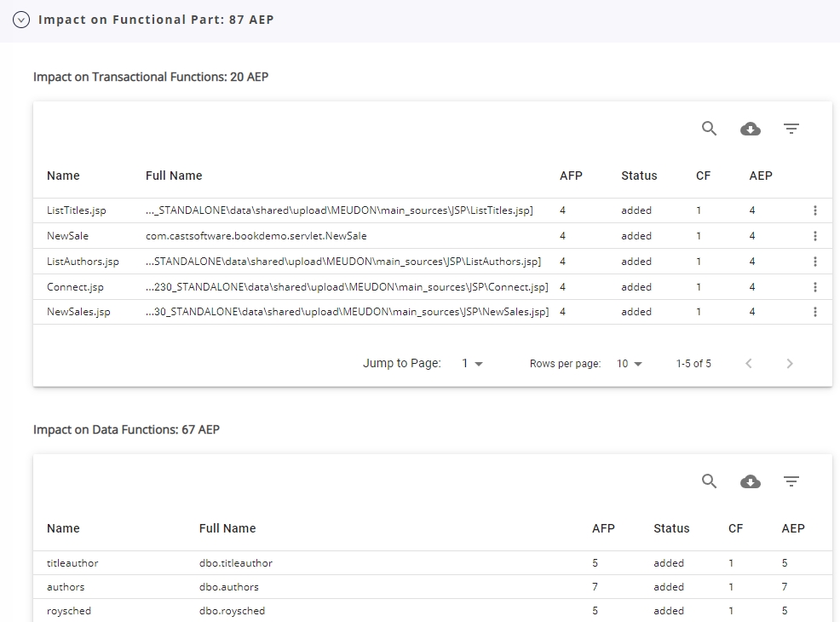The image size is (840, 622).
Task: Open more options for NewSales.jsp row
Action: [814, 312]
